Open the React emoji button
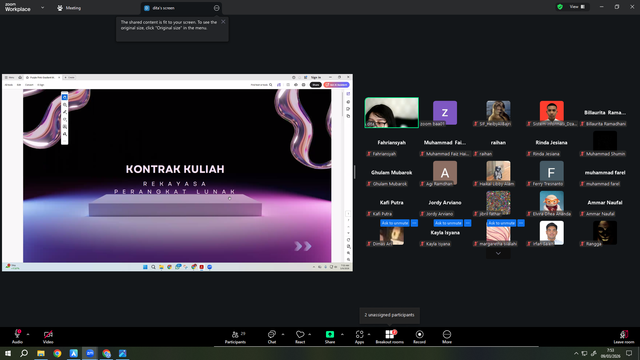Image resolution: width=640 pixels, height=360 pixels. point(300,337)
